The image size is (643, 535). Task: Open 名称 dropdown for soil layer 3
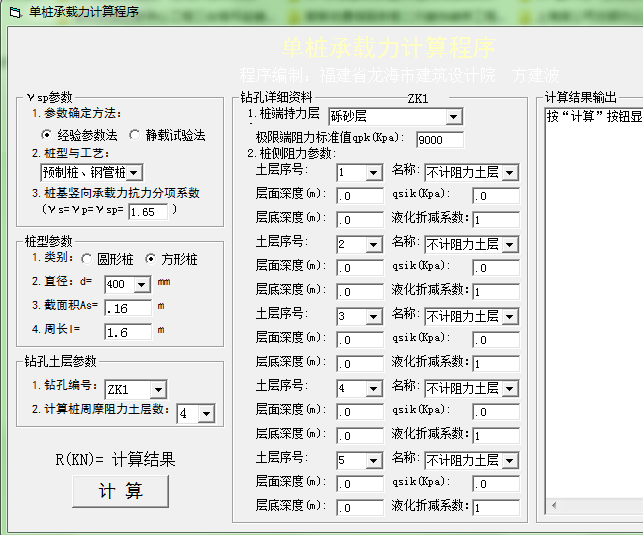click(x=509, y=316)
